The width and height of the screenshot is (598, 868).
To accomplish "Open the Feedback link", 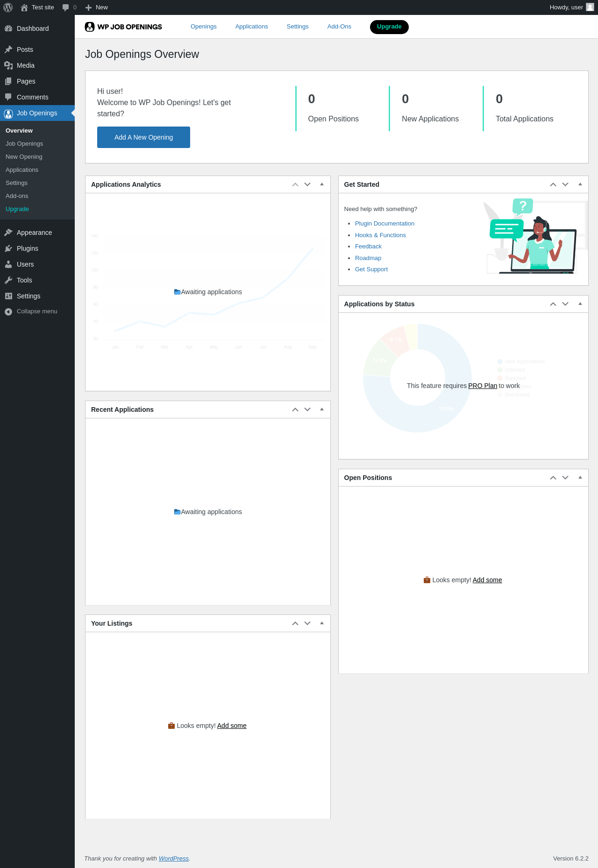I will click(368, 247).
